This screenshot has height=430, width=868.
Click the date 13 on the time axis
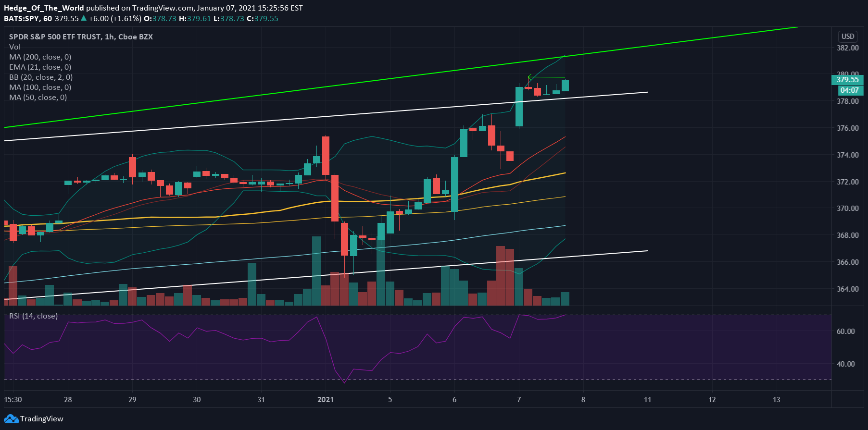click(x=777, y=400)
